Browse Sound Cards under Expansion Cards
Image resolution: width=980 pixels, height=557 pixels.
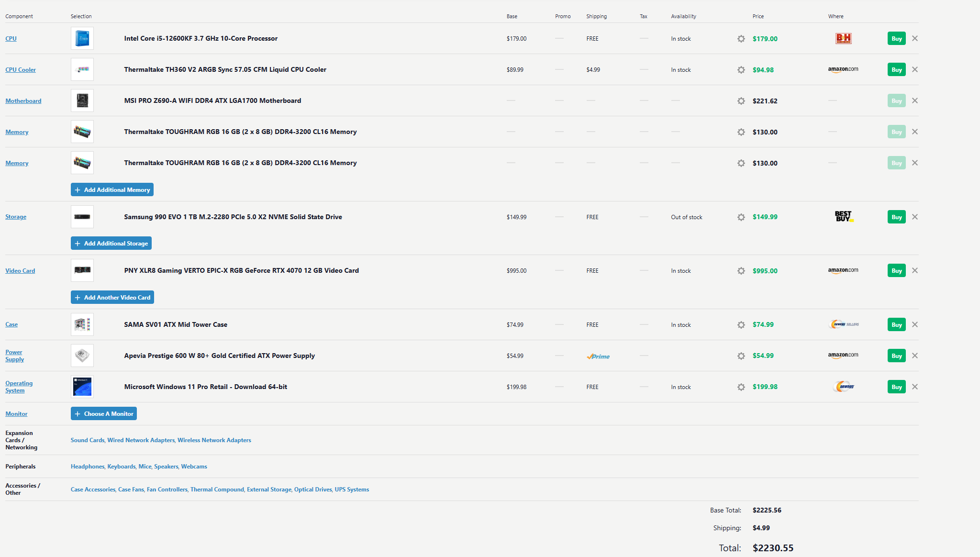coord(88,440)
